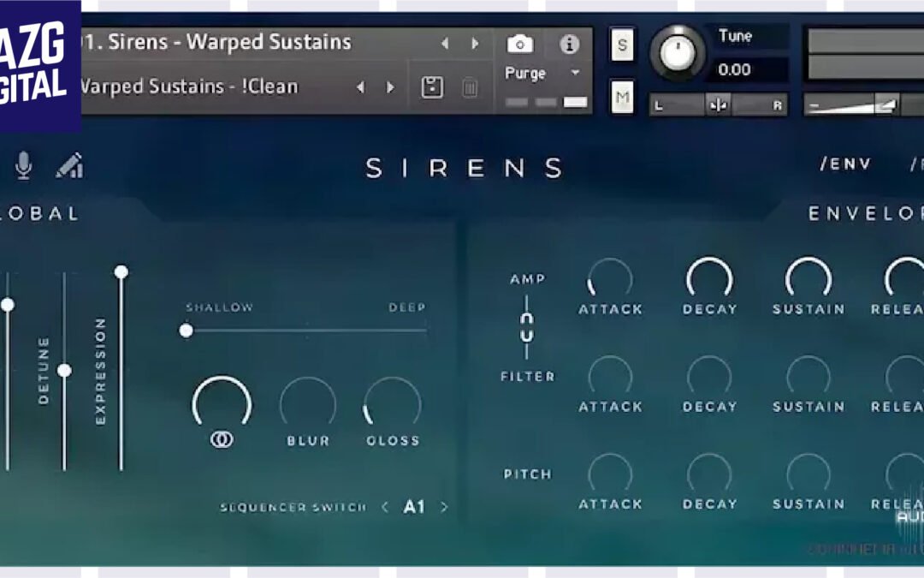Click the pan center marker icon

coord(718,105)
